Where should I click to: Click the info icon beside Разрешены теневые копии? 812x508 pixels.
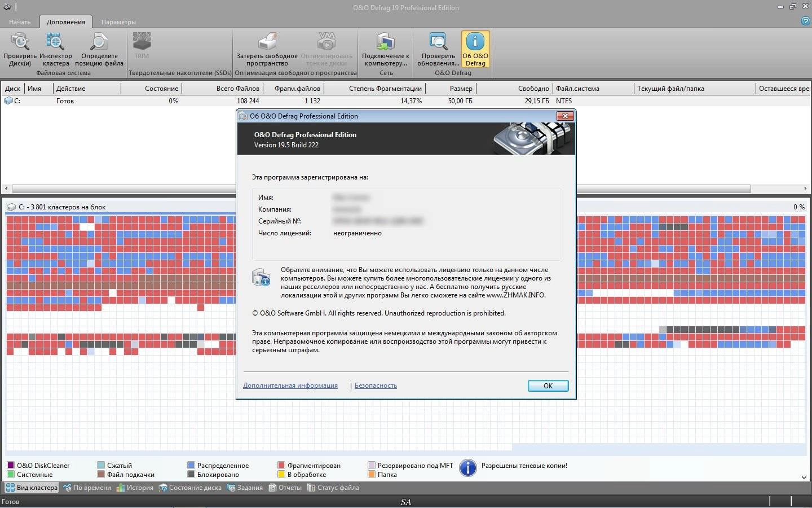coord(467,467)
